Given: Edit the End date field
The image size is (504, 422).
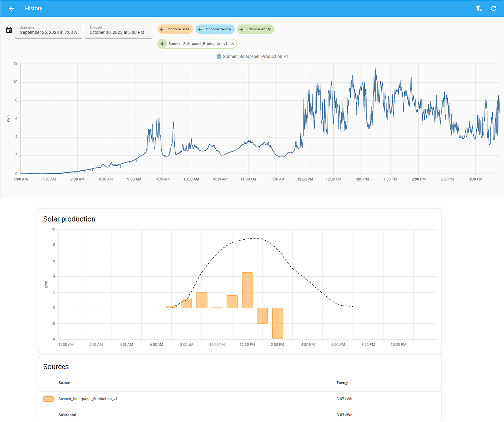Looking at the screenshot, I should click(x=118, y=30).
